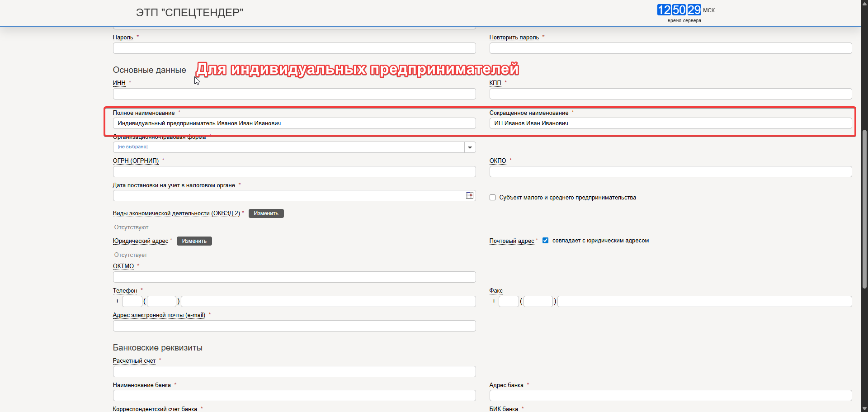Focus the КПП input field

point(670,94)
